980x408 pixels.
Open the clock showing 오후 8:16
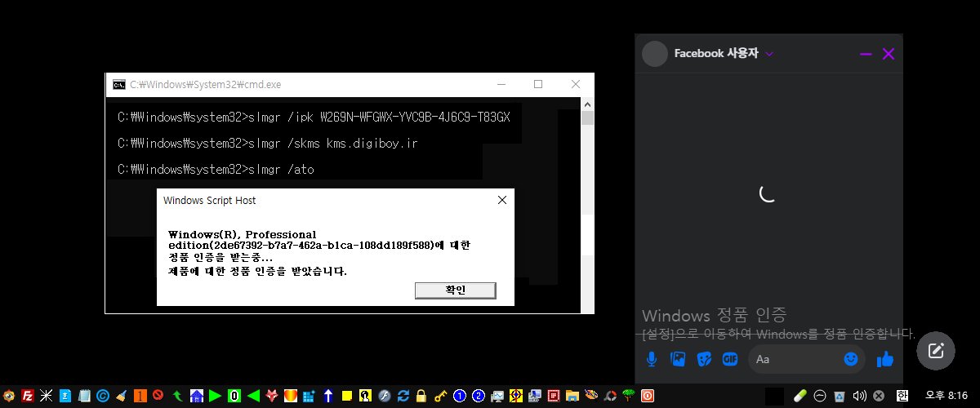point(946,396)
